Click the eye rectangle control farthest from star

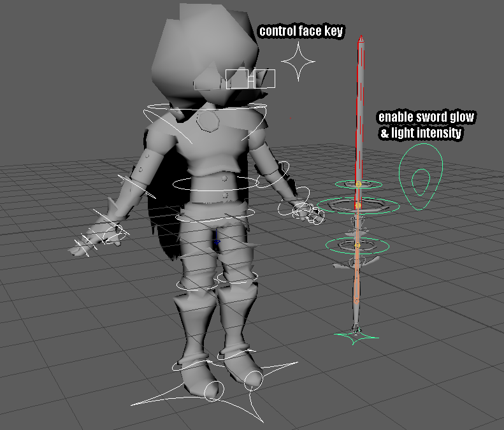tap(236, 80)
